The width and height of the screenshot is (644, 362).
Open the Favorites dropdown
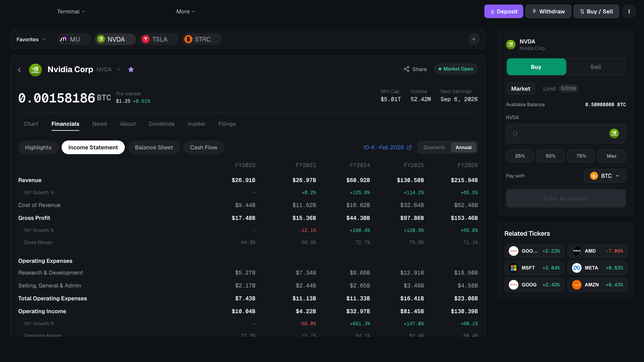click(31, 39)
